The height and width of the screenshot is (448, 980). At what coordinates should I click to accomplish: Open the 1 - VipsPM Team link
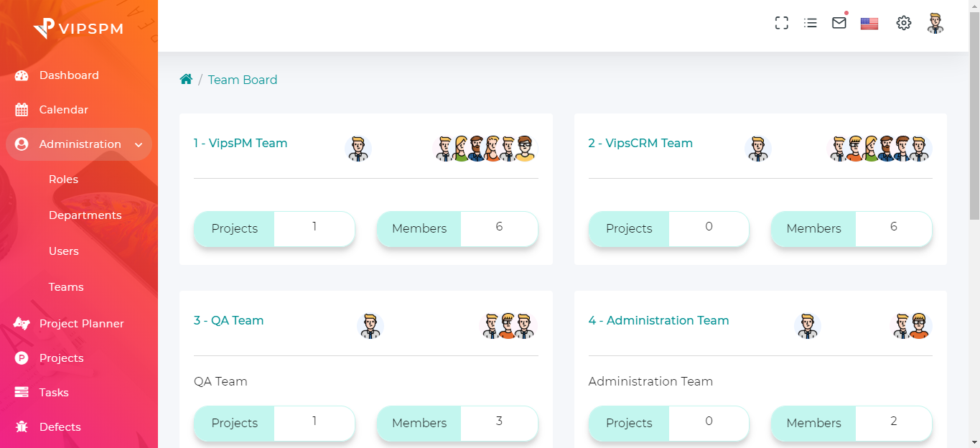(x=241, y=143)
